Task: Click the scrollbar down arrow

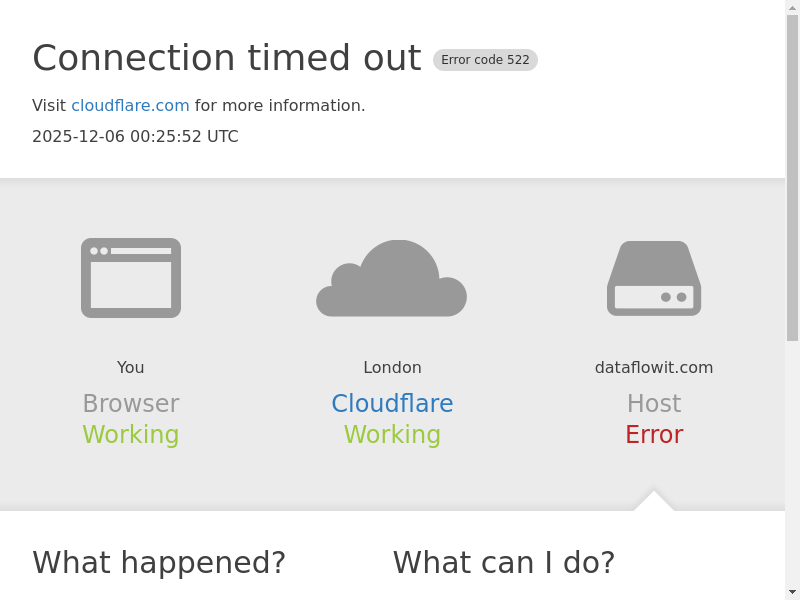Action: click(x=792, y=592)
